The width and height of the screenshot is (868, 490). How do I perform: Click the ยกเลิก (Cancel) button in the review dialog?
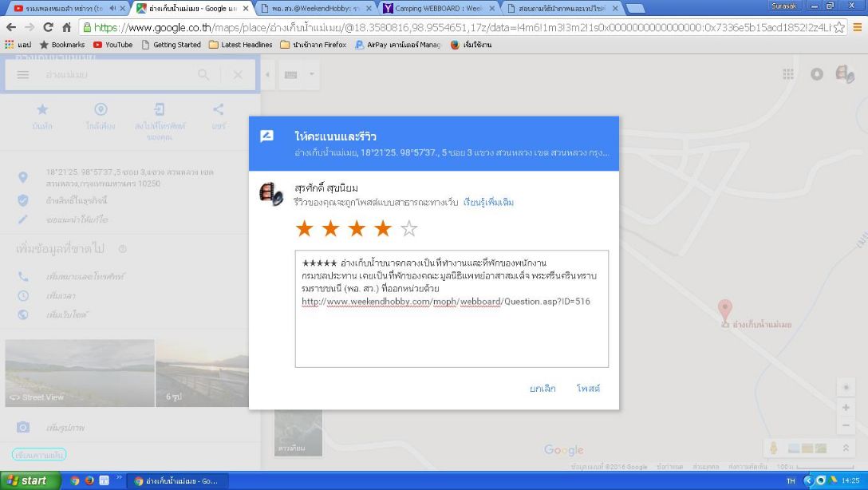coord(542,388)
